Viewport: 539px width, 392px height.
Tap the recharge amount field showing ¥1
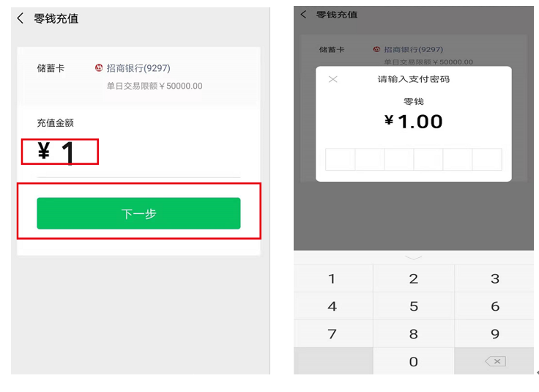click(138, 153)
